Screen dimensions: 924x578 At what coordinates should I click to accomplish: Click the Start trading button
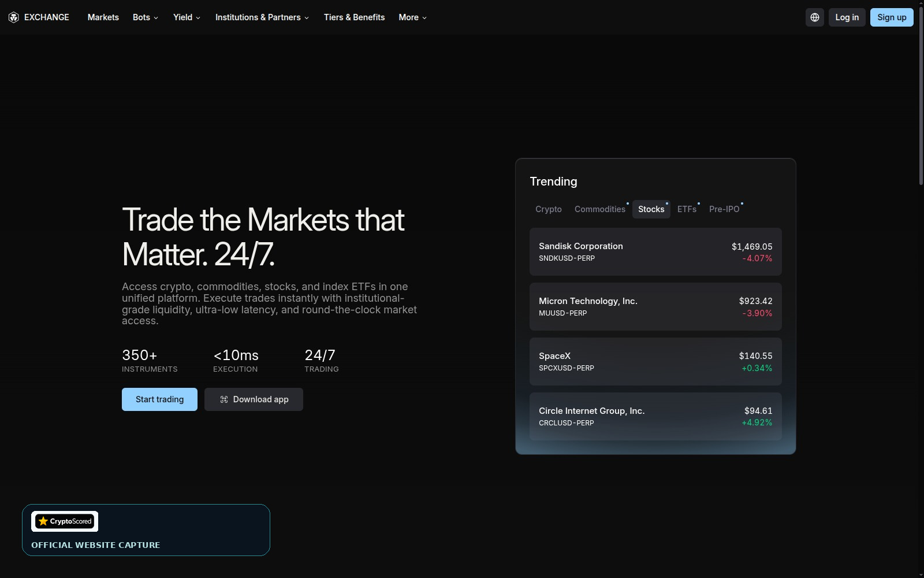tap(159, 399)
